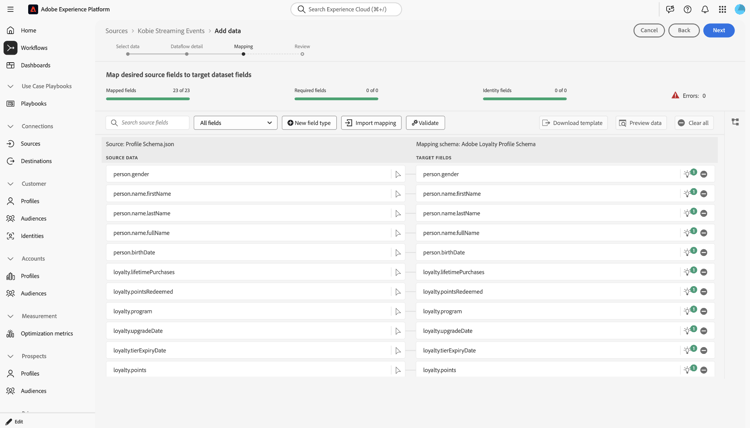Screen dimensions: 750x428
Task: Click source field selector arrow for person.gender
Action: (398, 175)
